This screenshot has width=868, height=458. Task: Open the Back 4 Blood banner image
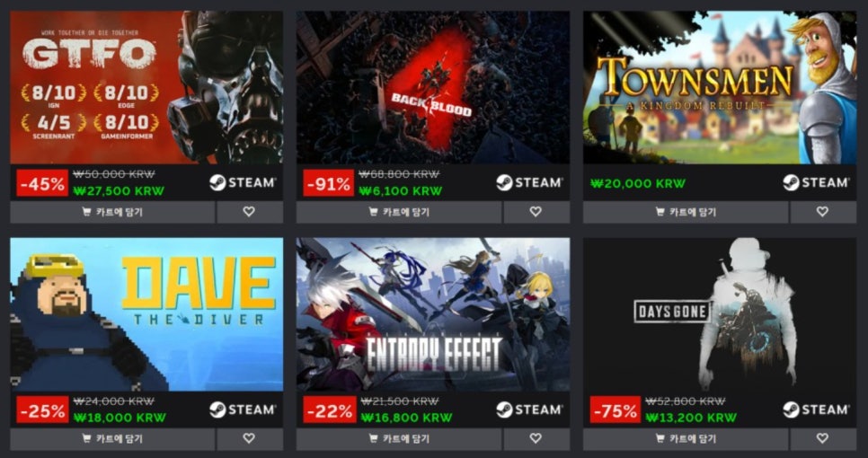coord(433,87)
